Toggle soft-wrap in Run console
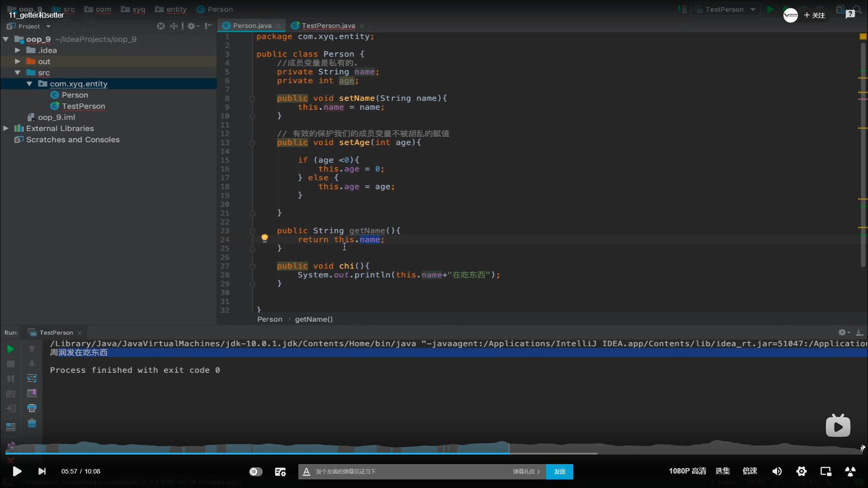This screenshot has width=868, height=488. (x=32, y=378)
